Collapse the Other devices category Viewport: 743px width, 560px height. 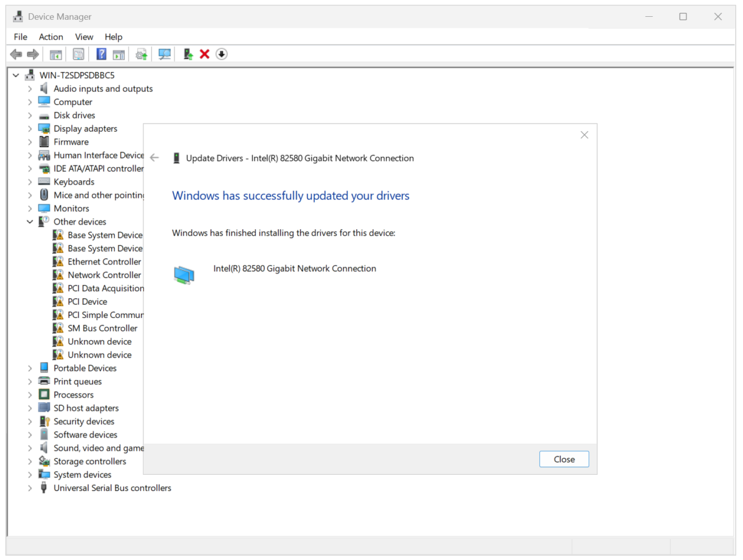coord(30,222)
